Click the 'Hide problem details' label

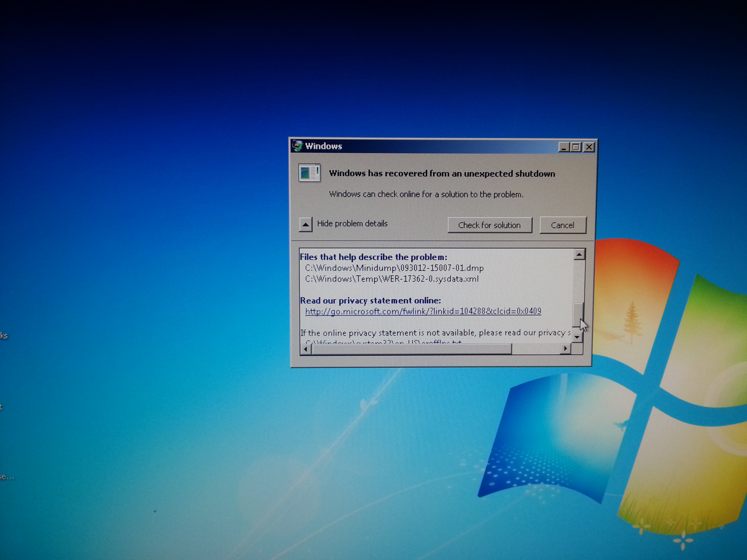click(352, 223)
